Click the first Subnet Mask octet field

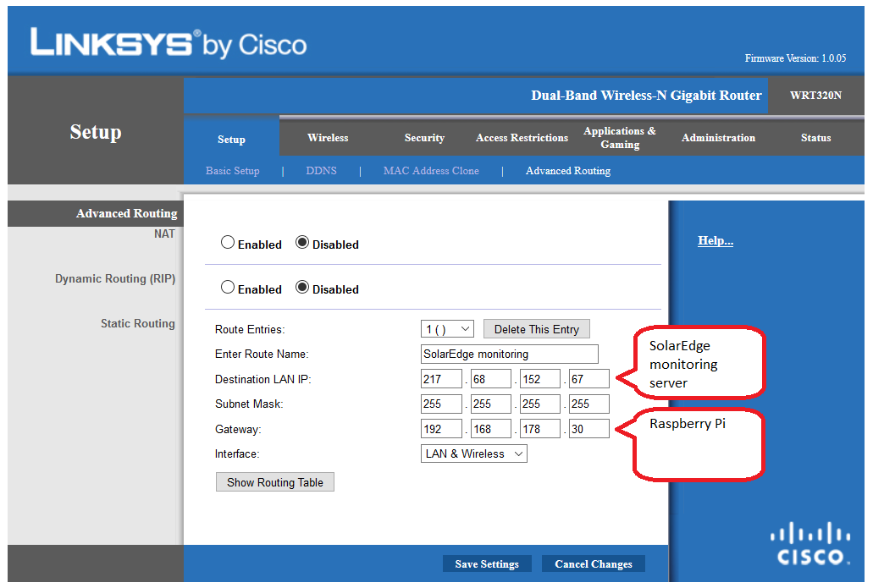point(441,404)
